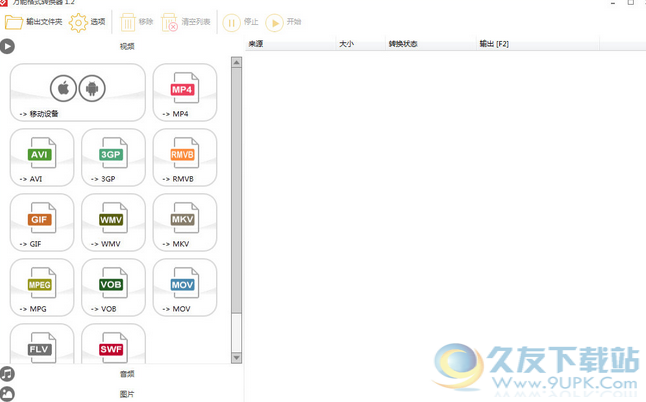Sort by the conversion status (转换状态) column
646x402 pixels.
coord(431,44)
